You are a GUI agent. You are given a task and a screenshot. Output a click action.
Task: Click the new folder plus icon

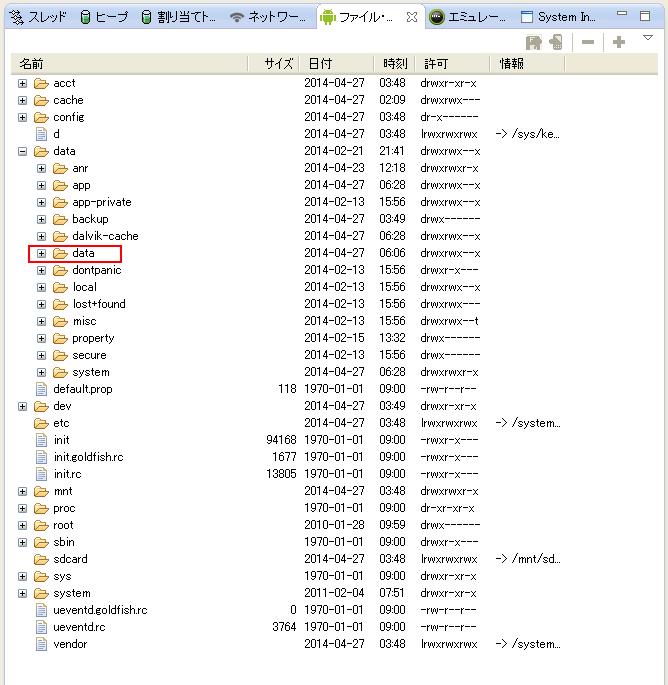(619, 42)
